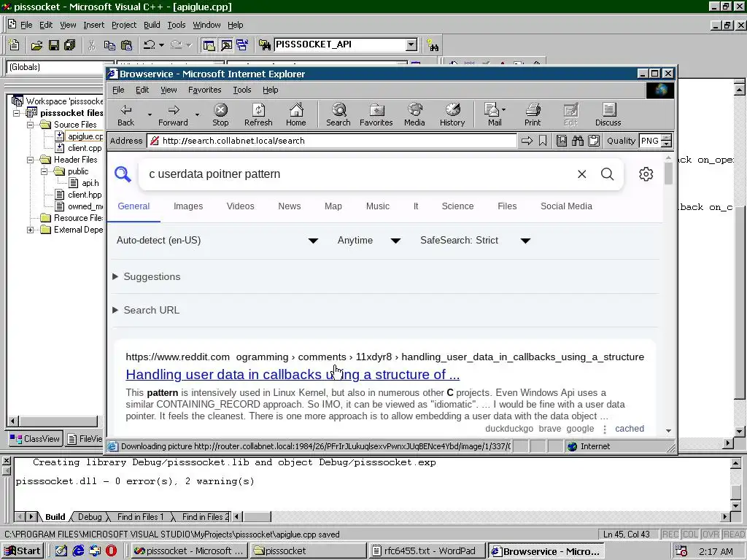Switch to rfc6455.txt - WordPad on taskbar
This screenshot has height=560, width=747.
[426, 551]
